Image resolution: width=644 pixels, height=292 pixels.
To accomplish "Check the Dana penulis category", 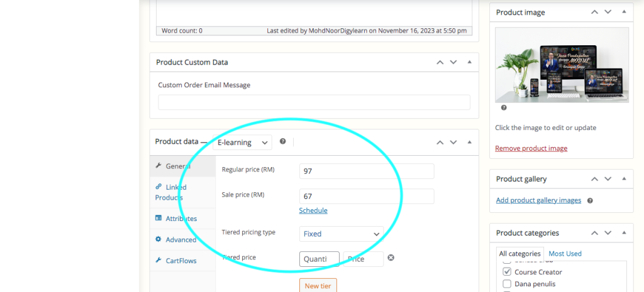I will 507,284.
